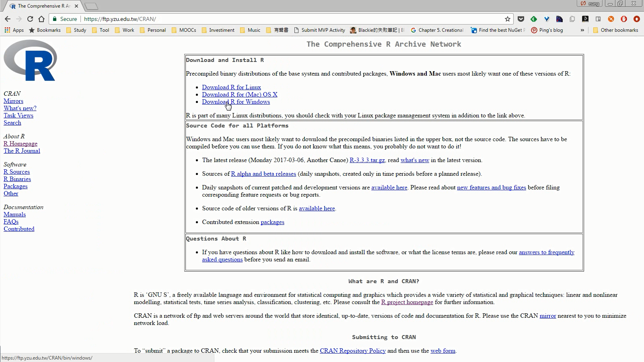Viewport: 644px width, 362px height.
Task: Open the Music bookmarks folder
Action: coord(250,30)
